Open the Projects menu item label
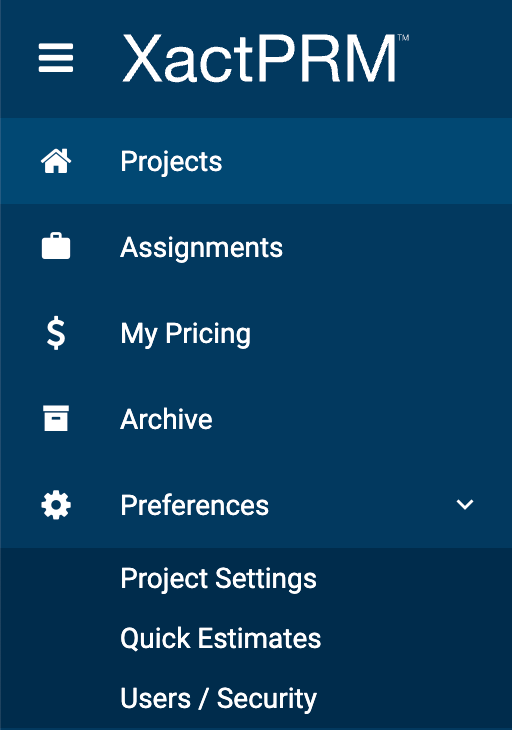This screenshot has width=512, height=730. [171, 162]
